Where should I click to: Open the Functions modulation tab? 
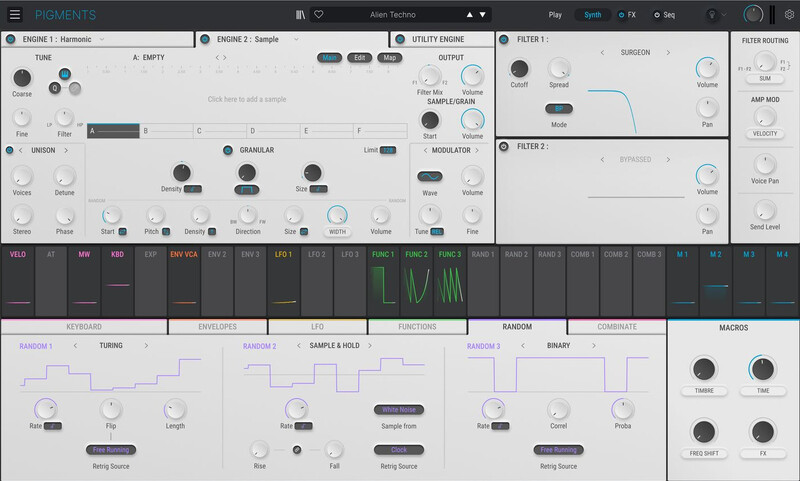click(417, 327)
